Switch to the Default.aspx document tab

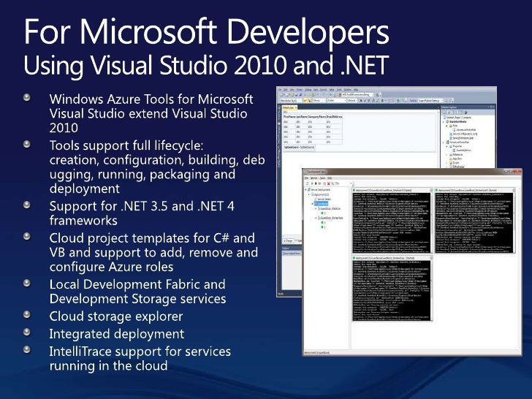point(289,107)
